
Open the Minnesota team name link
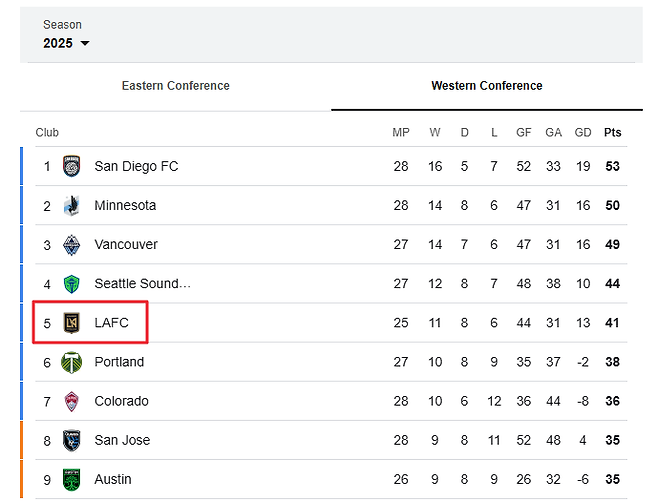pyautogui.click(x=125, y=205)
